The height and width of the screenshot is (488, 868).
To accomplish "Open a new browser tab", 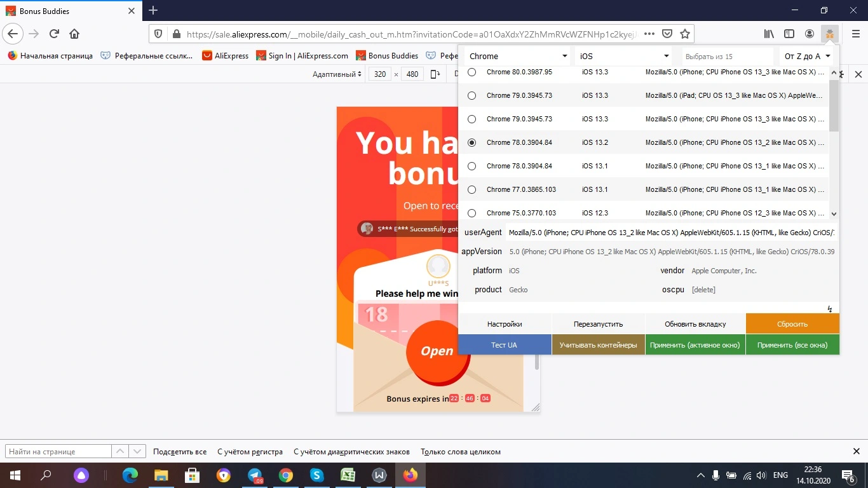I will click(153, 11).
